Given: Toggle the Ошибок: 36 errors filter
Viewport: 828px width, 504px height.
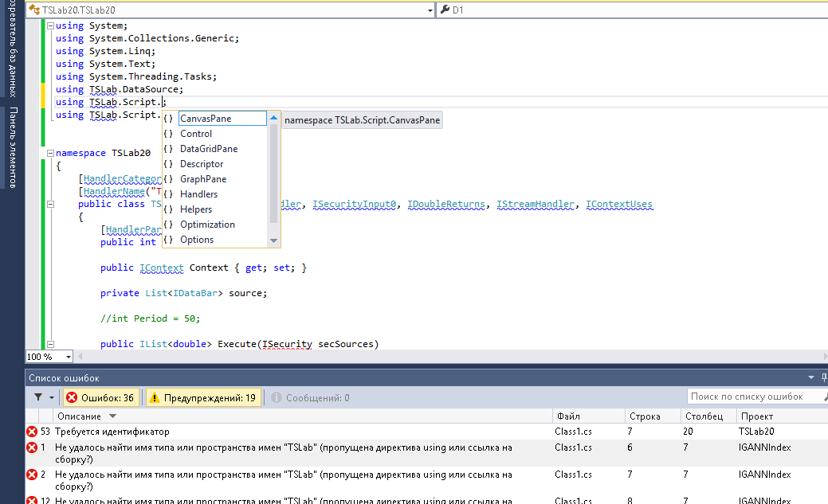Looking at the screenshot, I should coord(100,397).
